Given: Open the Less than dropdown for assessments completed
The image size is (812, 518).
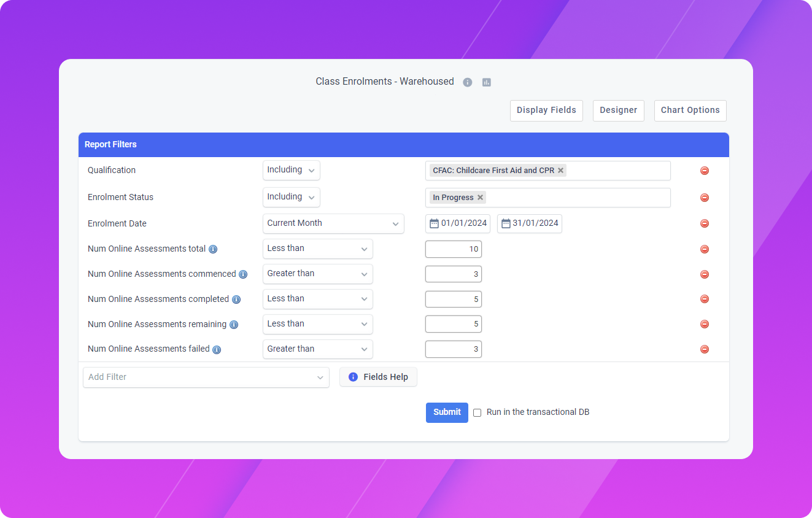Looking at the screenshot, I should [317, 299].
